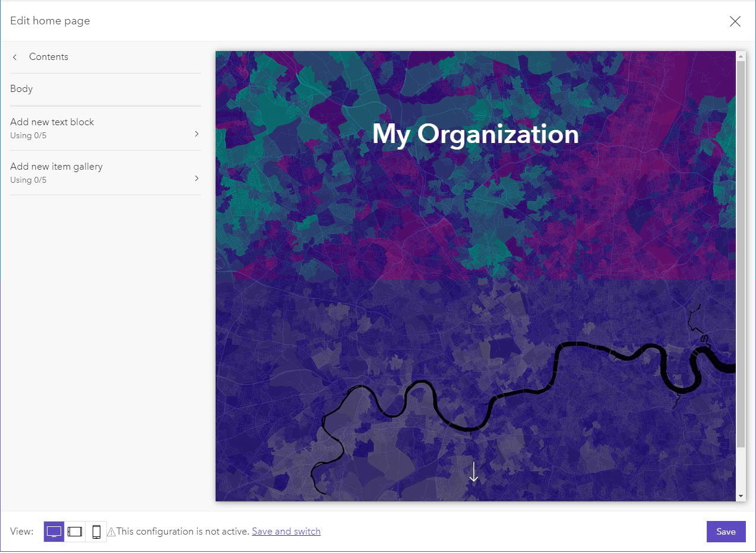
Task: Open Add new text block option
Action: point(52,122)
